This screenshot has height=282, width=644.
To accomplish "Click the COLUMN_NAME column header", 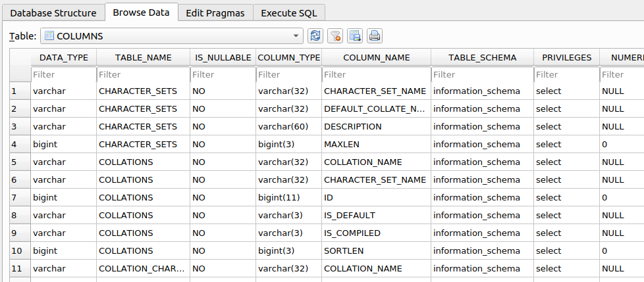I will click(x=376, y=58).
